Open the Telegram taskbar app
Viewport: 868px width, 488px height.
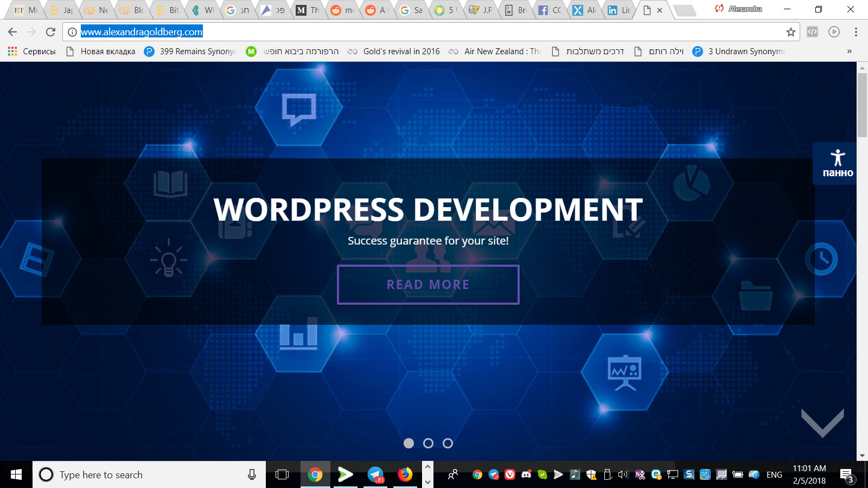coord(375,474)
